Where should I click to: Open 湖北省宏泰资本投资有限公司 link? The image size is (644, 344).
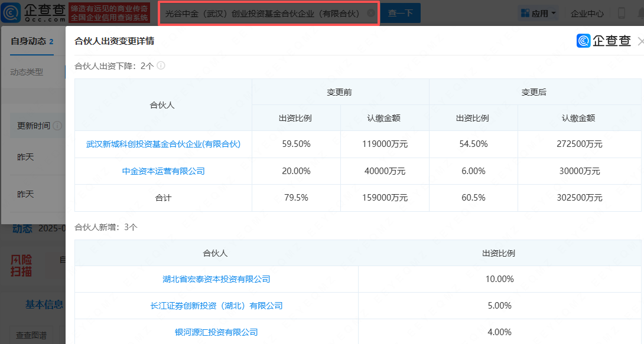(x=216, y=279)
